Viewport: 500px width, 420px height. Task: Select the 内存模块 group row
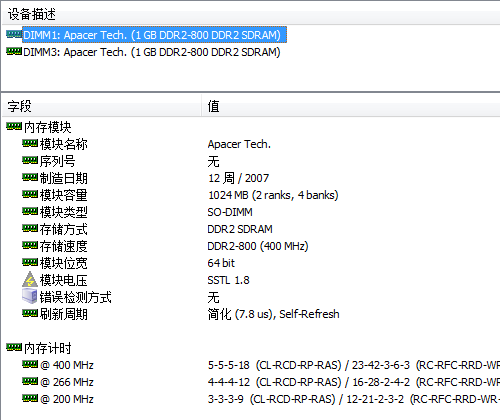(48, 127)
